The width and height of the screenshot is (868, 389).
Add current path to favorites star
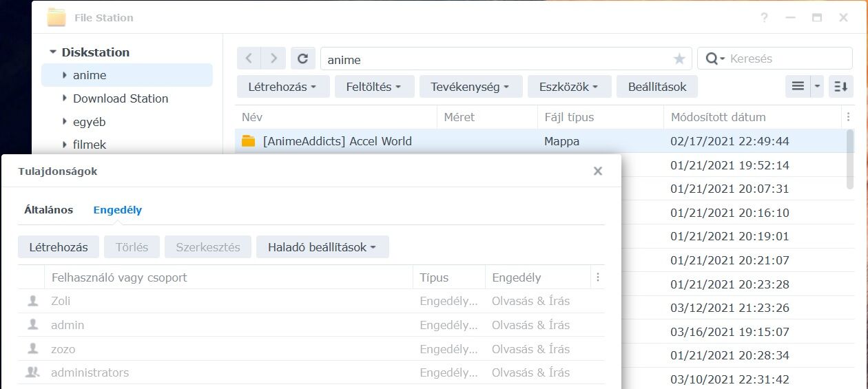pyautogui.click(x=679, y=59)
